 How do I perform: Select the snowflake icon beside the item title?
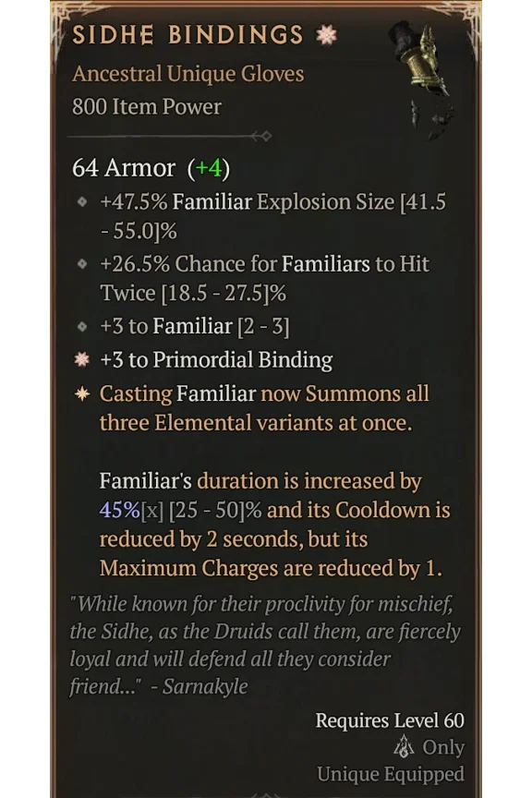(x=325, y=33)
